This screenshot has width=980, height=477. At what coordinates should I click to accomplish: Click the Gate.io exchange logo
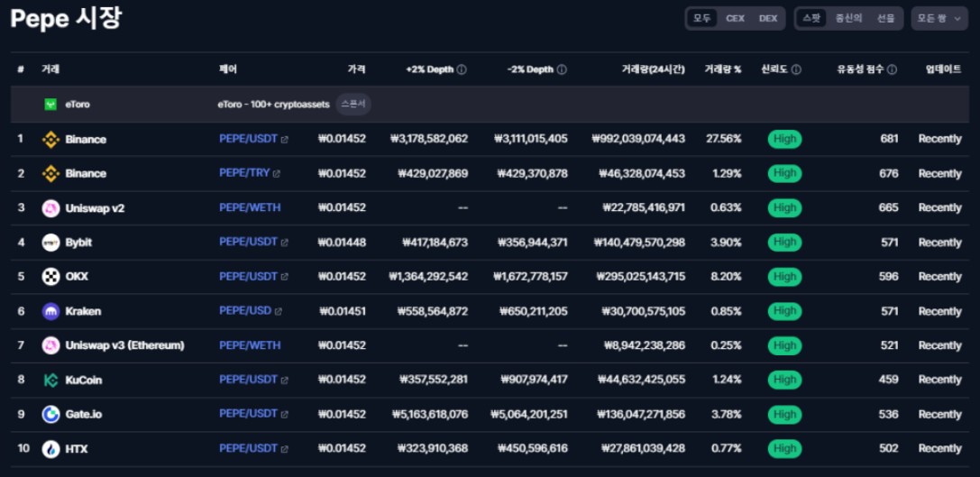50,415
